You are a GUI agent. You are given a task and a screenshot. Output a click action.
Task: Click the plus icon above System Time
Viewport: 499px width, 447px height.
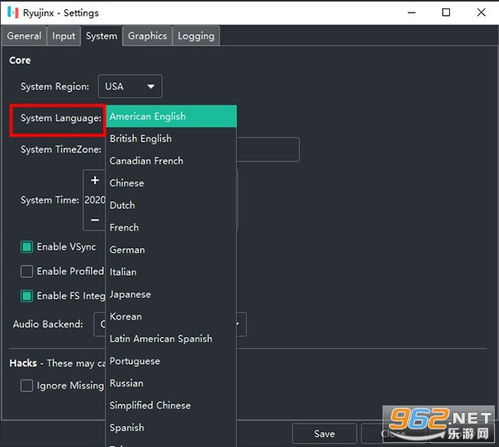(95, 180)
